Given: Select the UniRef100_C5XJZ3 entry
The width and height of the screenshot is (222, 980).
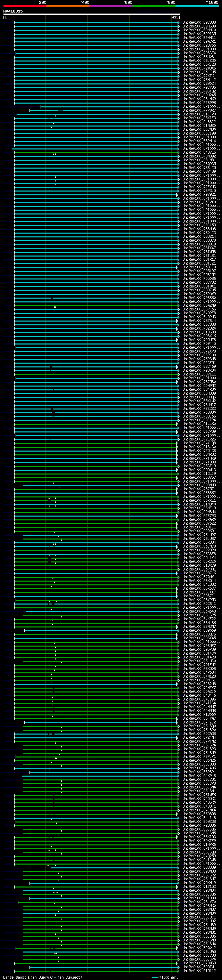Looking at the screenshot, I should (x=199, y=64).
